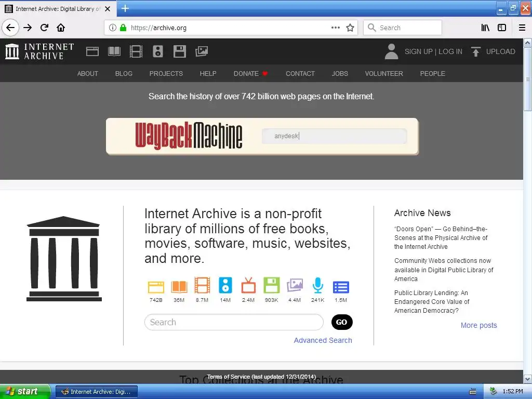Click the green secure padlock icon

click(123, 28)
